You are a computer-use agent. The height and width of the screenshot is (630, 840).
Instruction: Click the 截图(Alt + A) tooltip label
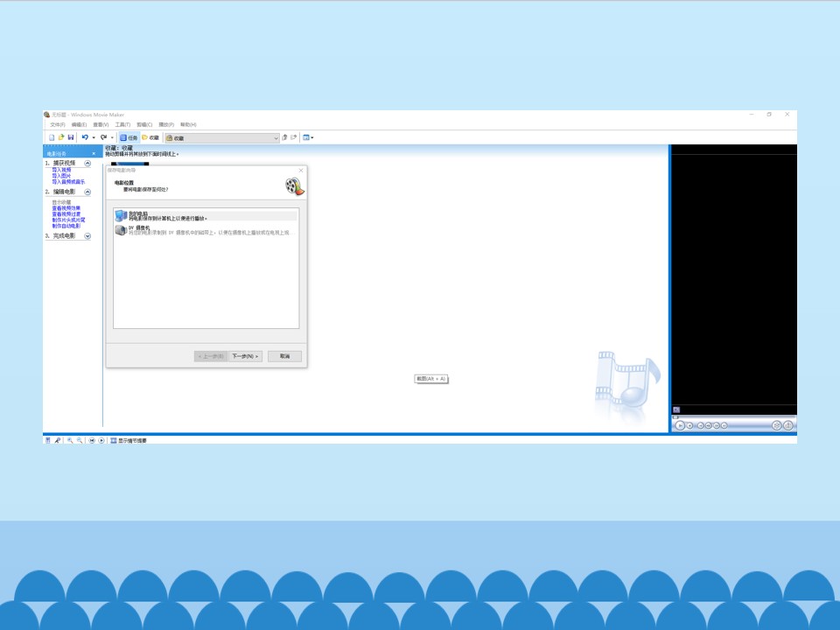[431, 379]
